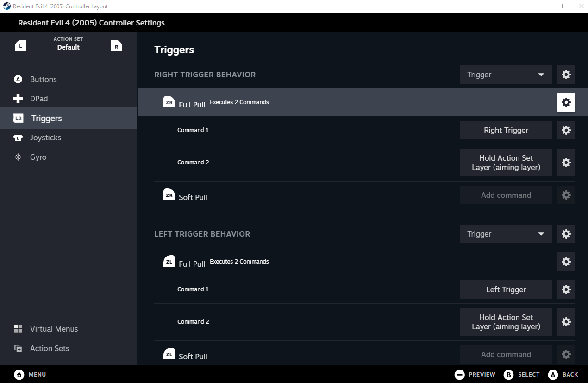Click the B SELECT icon in footer

508,374
